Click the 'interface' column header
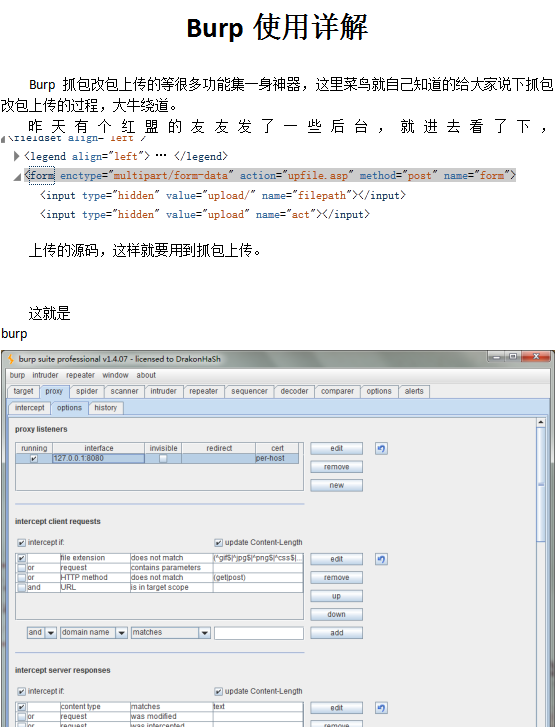560x727 pixels. point(98,448)
